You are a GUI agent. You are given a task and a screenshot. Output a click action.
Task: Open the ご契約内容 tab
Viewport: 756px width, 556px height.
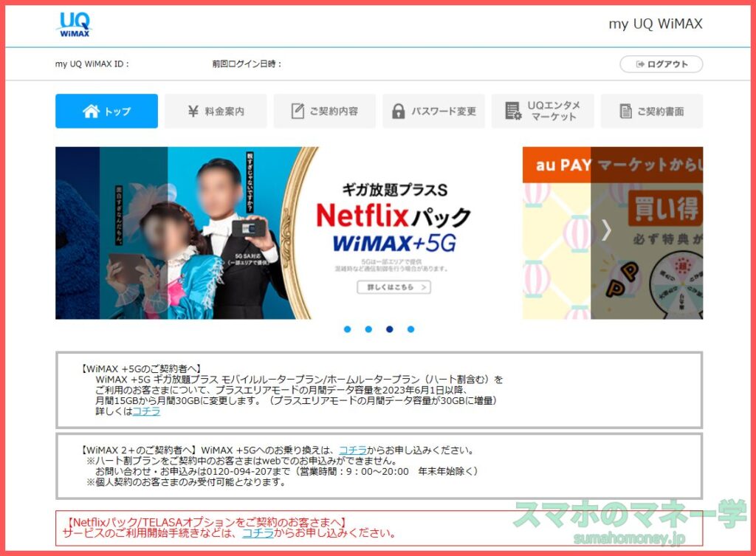[x=325, y=111]
